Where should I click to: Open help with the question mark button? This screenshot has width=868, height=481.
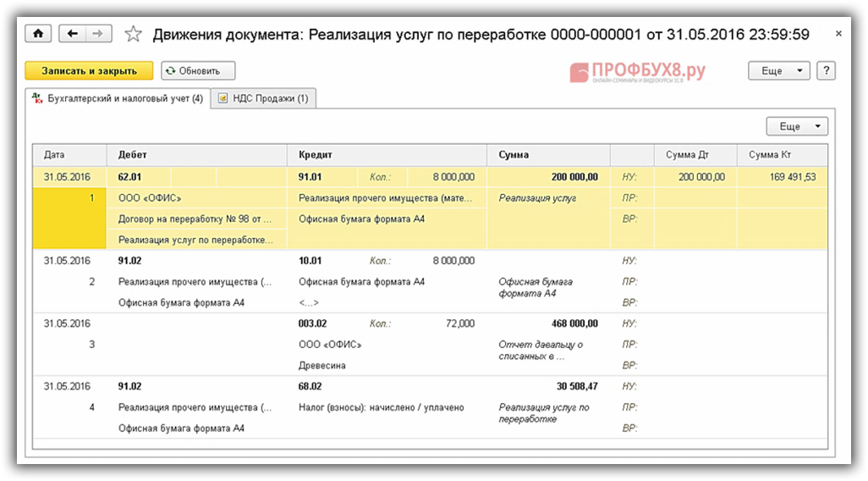pyautogui.click(x=826, y=71)
